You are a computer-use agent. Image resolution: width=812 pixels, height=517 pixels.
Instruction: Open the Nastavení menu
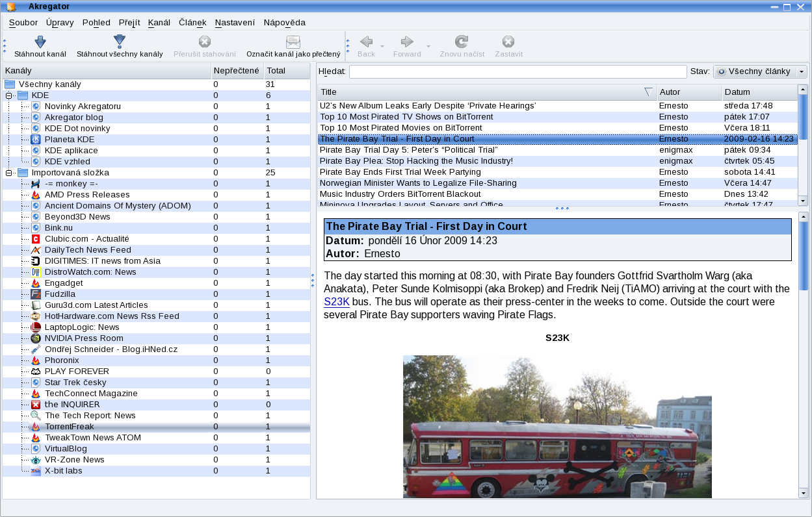(235, 22)
